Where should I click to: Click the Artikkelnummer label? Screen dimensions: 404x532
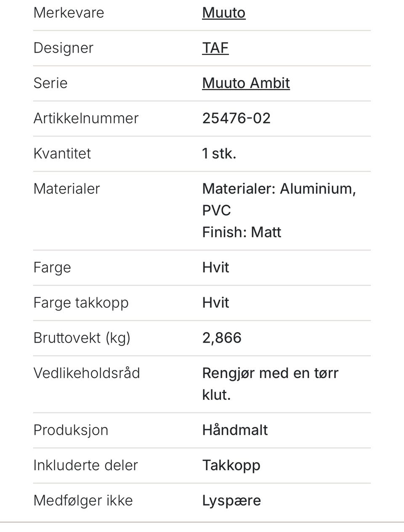point(86,118)
